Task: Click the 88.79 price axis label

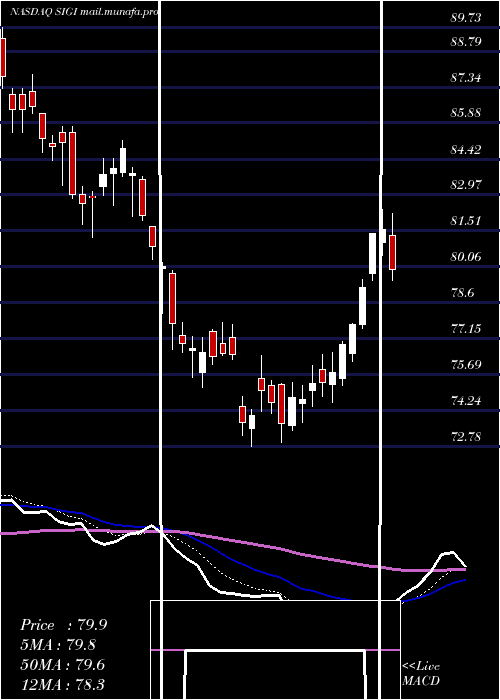Action: [466, 42]
